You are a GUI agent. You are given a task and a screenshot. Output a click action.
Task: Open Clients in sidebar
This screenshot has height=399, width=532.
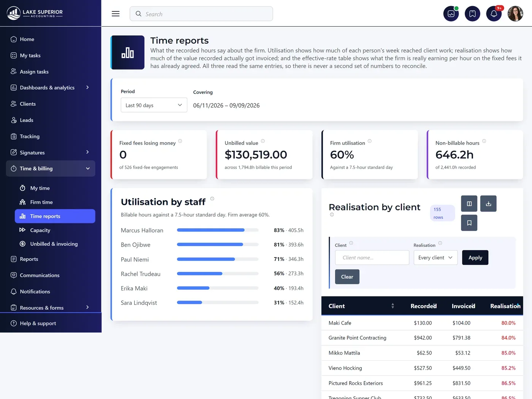pyautogui.click(x=51, y=104)
